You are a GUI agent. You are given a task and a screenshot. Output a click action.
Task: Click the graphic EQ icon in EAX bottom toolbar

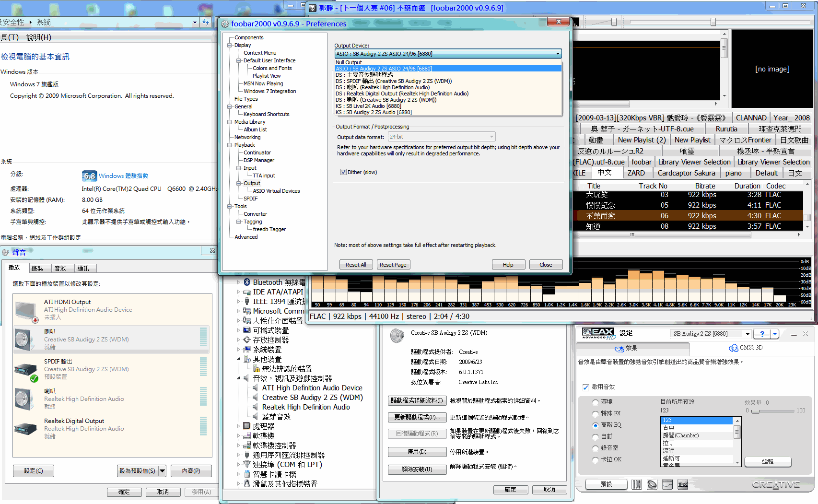pos(667,484)
